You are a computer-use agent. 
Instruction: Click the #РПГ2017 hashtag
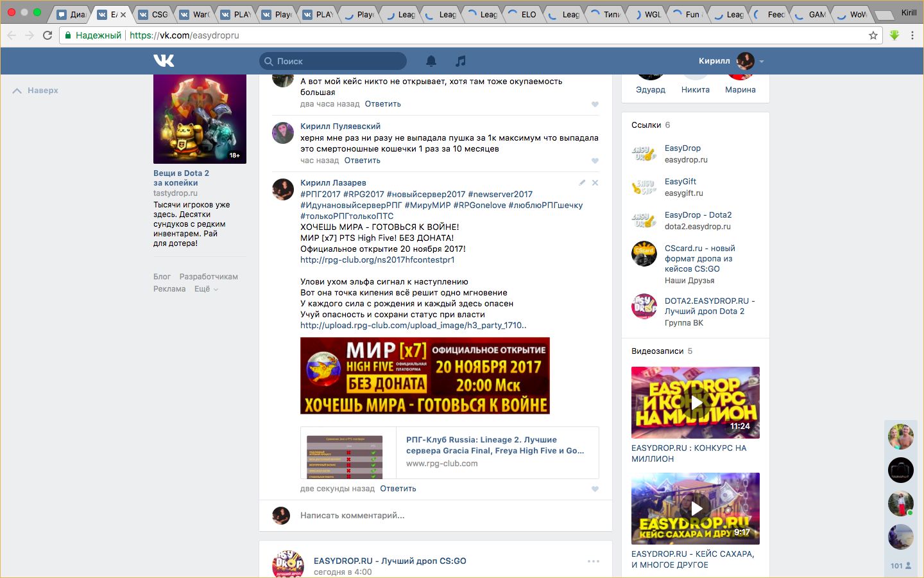320,195
